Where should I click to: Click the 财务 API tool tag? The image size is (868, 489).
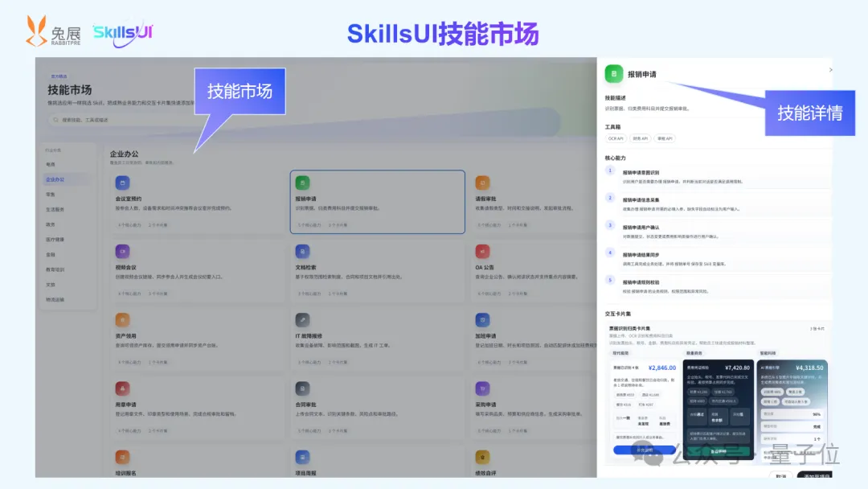(x=641, y=138)
